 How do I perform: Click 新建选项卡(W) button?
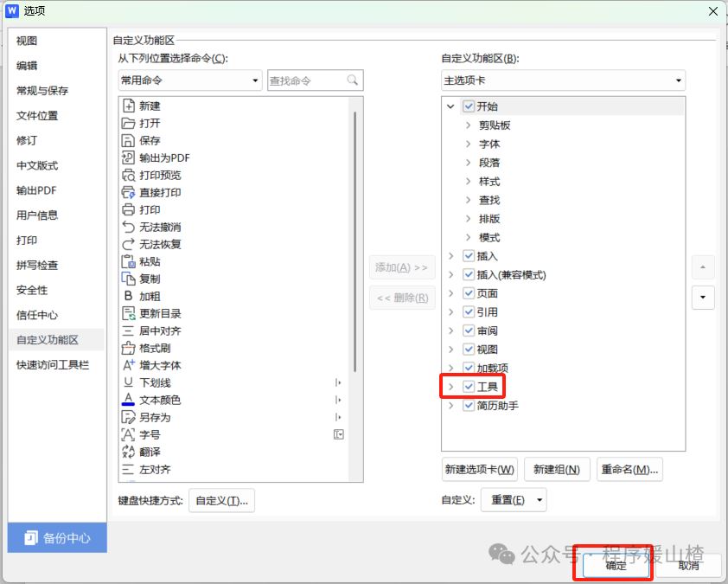pyautogui.click(x=480, y=469)
